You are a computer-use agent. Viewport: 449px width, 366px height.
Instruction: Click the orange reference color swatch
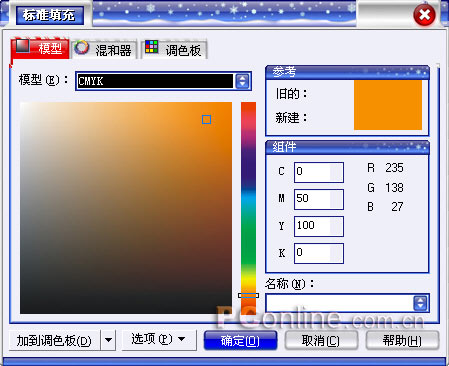tap(388, 105)
